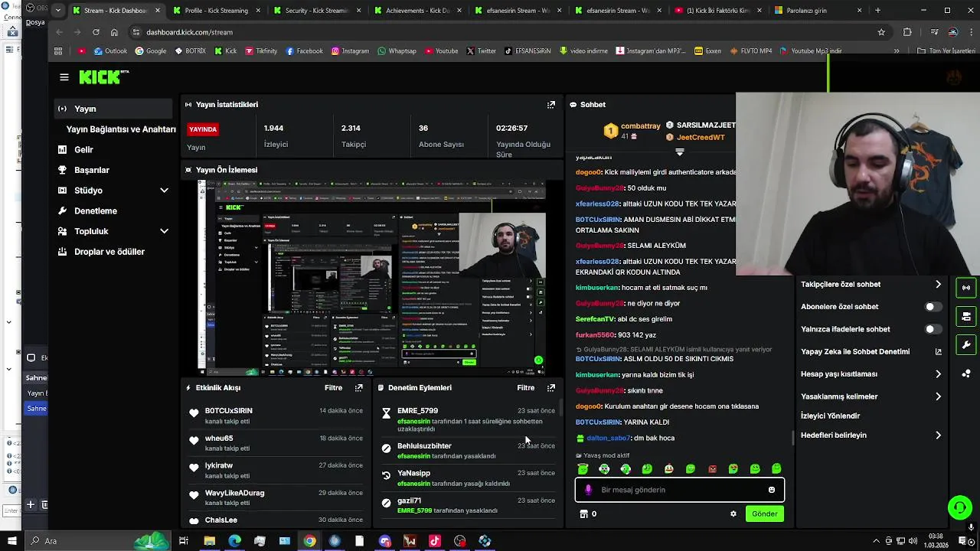Image resolution: width=980 pixels, height=551 pixels.
Task: Click the stream preview thumbnail
Action: 371,277
